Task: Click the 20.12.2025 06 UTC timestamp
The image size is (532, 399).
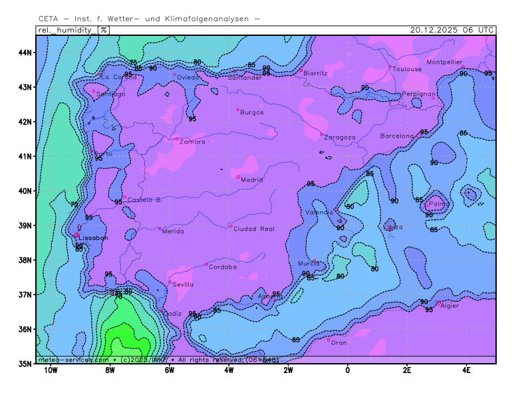Action: click(x=452, y=30)
